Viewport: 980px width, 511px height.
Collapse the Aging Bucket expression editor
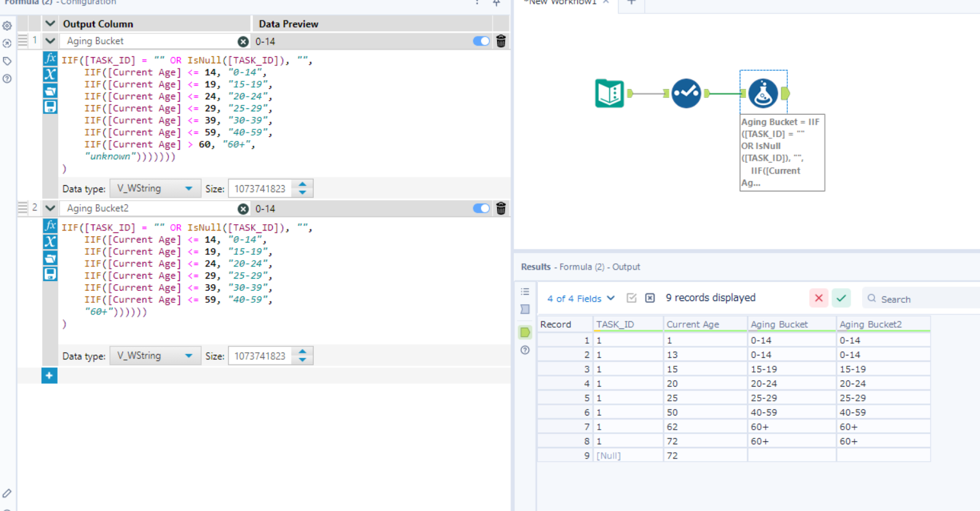point(50,40)
